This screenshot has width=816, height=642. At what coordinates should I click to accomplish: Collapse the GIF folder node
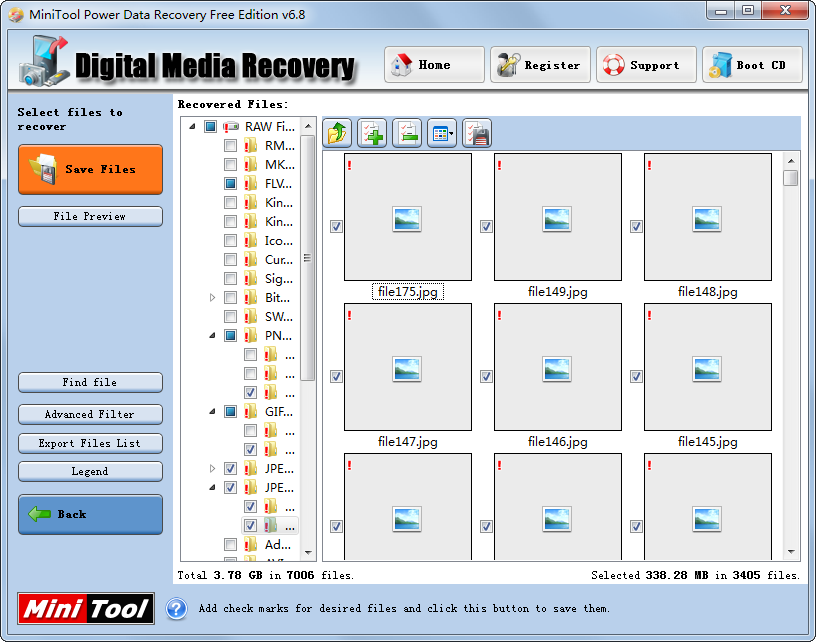click(212, 412)
